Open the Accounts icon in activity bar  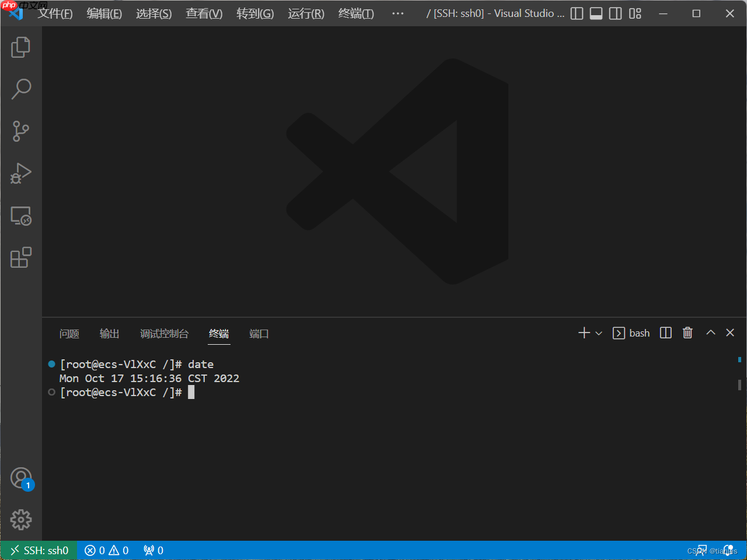tap(21, 477)
